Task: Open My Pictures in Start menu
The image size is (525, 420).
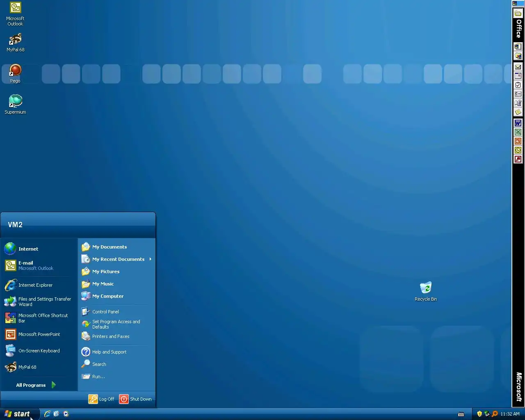Action: [117, 272]
